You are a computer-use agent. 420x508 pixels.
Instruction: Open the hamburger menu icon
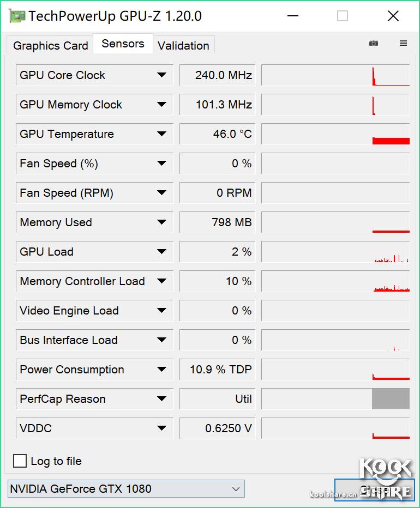click(x=403, y=42)
